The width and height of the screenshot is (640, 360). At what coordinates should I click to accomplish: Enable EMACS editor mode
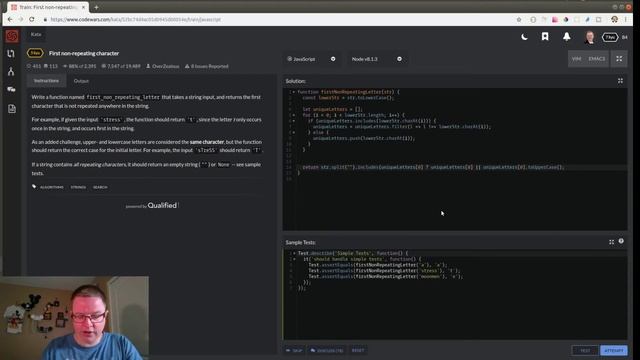pos(596,59)
